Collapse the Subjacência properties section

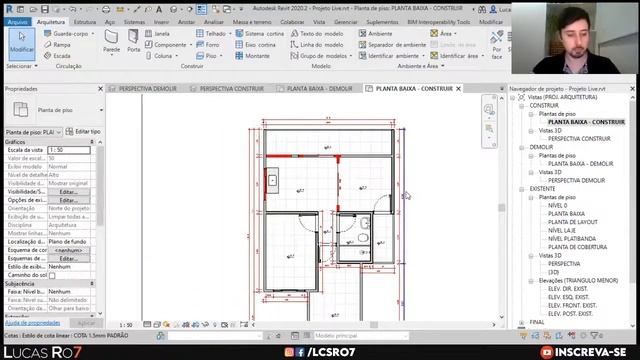click(x=92, y=284)
